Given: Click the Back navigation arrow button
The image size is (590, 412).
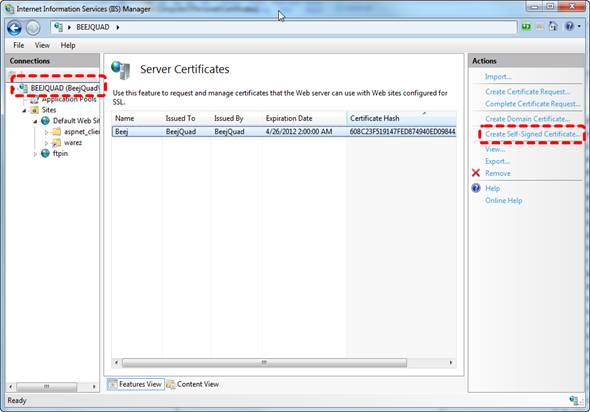Looking at the screenshot, I should pos(14,28).
